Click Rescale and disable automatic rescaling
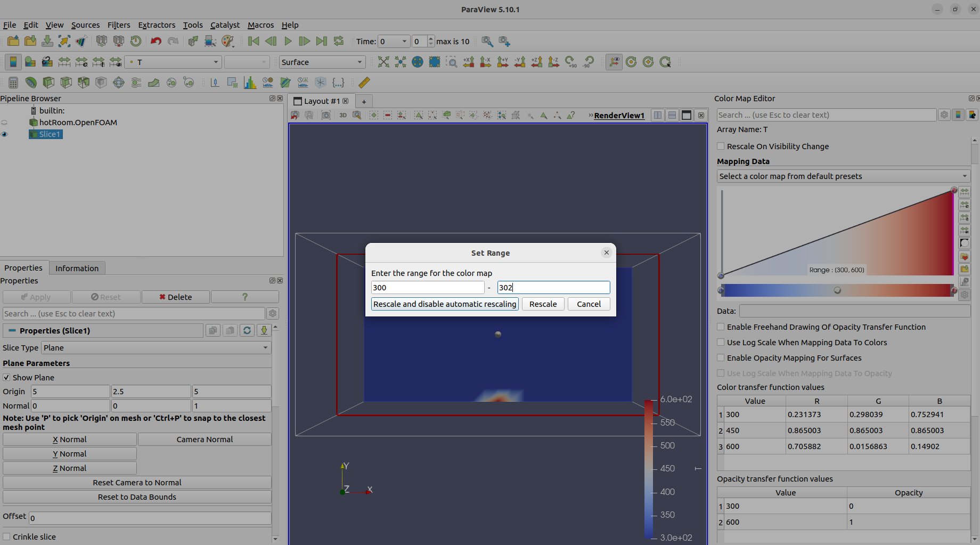This screenshot has width=980, height=545. 444,304
